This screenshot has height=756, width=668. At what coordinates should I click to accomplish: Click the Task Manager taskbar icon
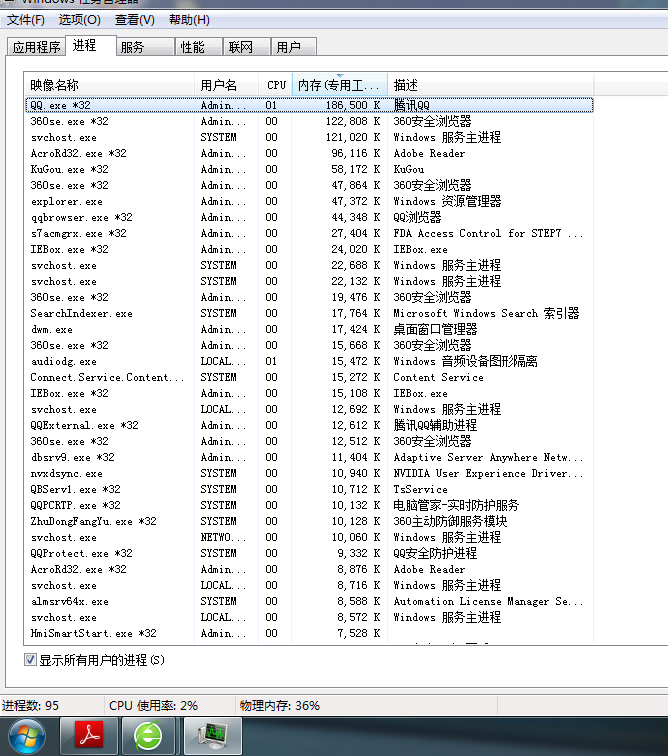pyautogui.click(x=213, y=736)
